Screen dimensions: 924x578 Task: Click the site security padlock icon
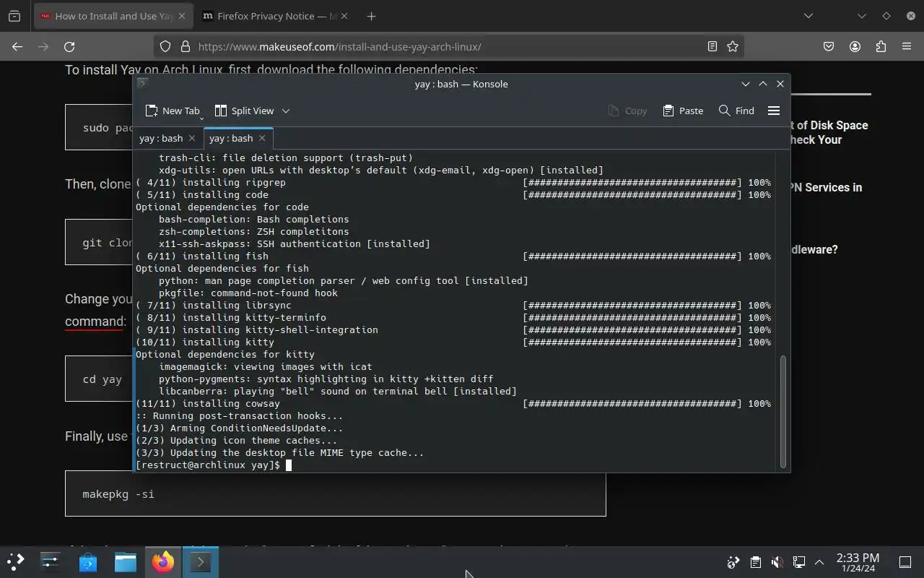pyautogui.click(x=185, y=46)
